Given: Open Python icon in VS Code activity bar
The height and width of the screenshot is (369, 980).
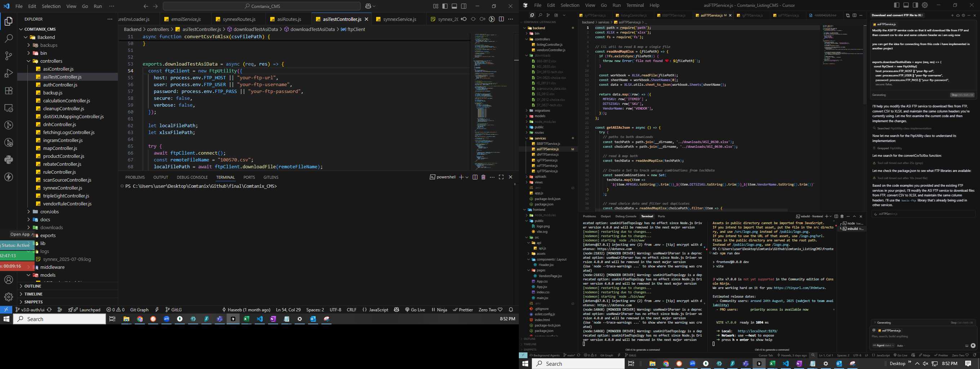Looking at the screenshot, I should pos(8,160).
